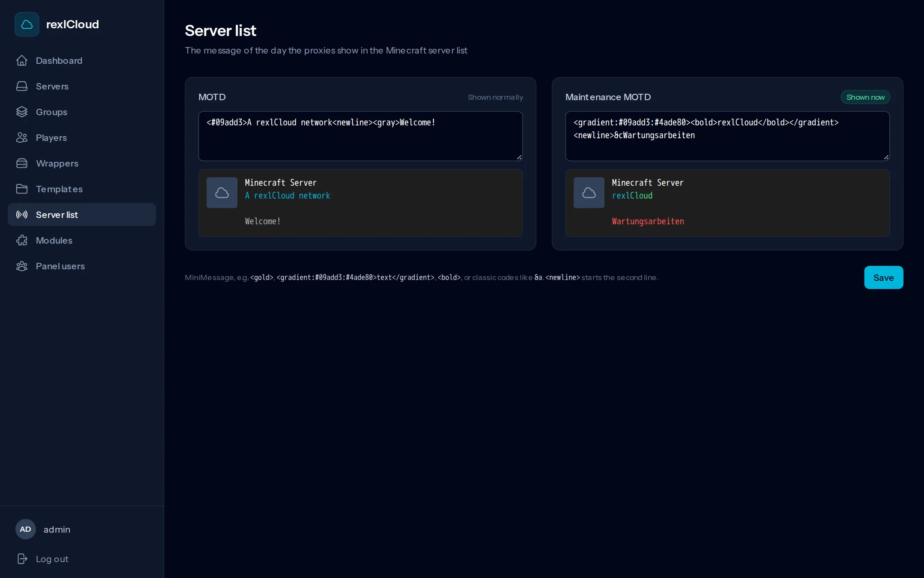Click the MOTD textarea resize handle
Image resolution: width=924 pixels, height=578 pixels.
[519, 157]
